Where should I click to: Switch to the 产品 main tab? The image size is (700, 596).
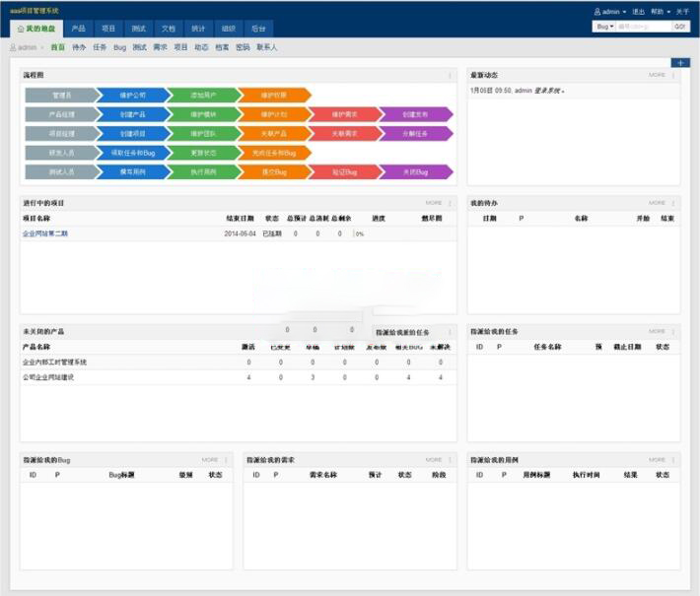(78, 29)
